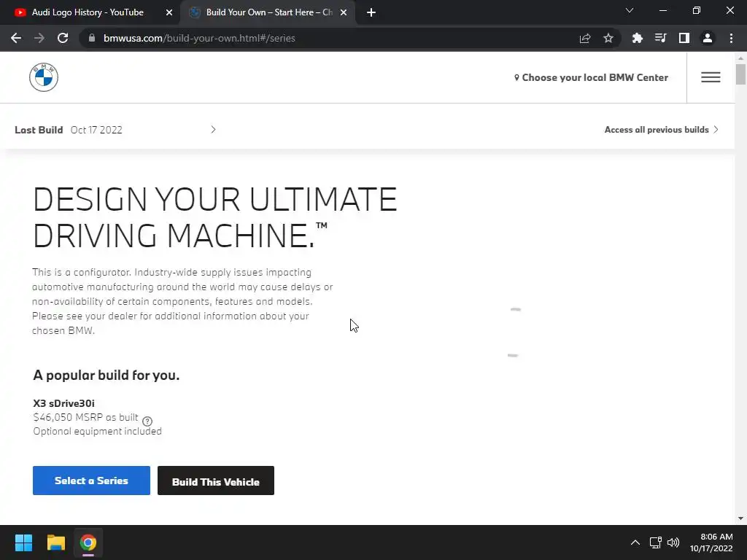The width and height of the screenshot is (747, 560).
Task: Open a new tab with the plus button
Action: point(371,12)
